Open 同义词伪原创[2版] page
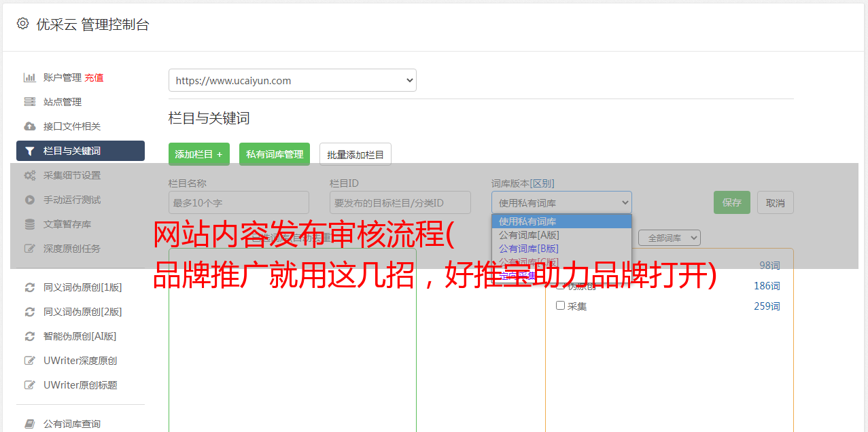The height and width of the screenshot is (432, 868). 83,312
